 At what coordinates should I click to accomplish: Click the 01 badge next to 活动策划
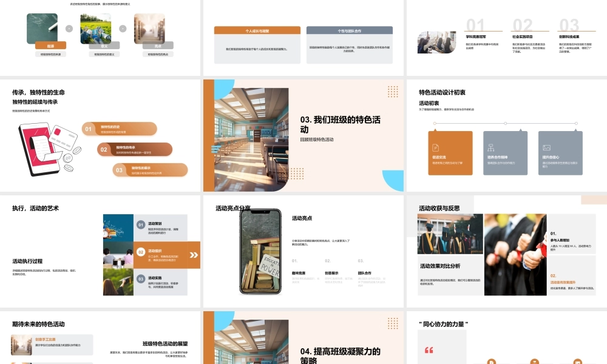pyautogui.click(x=141, y=224)
